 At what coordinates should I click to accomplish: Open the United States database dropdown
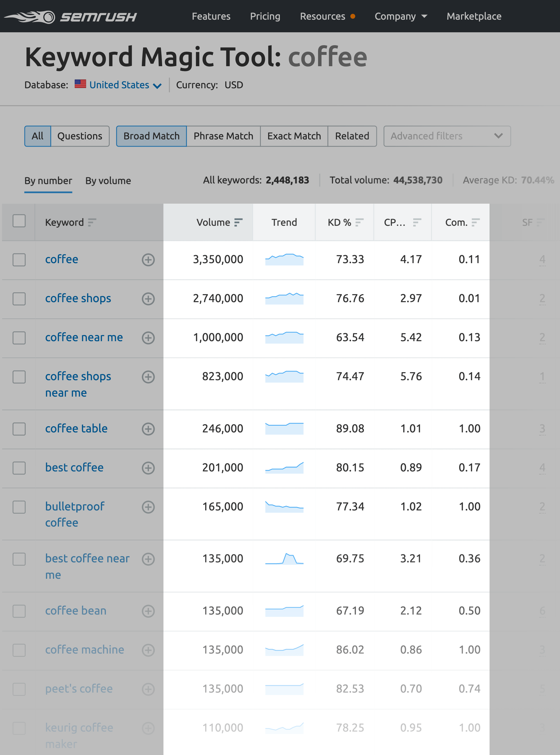pos(125,85)
